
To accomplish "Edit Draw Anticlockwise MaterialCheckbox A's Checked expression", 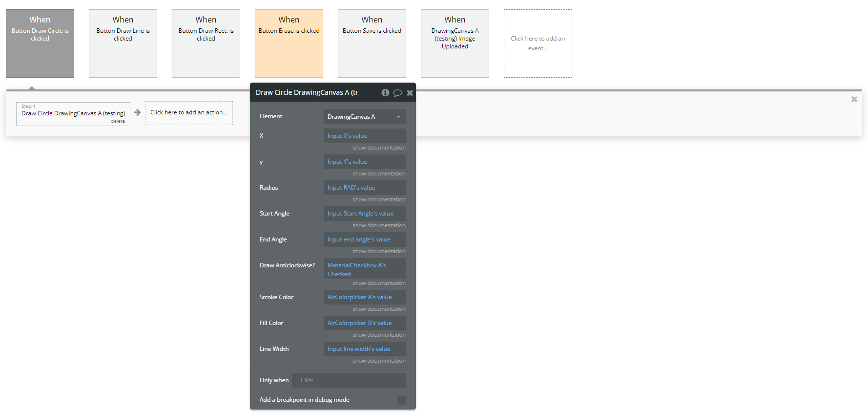I will pyautogui.click(x=365, y=268).
